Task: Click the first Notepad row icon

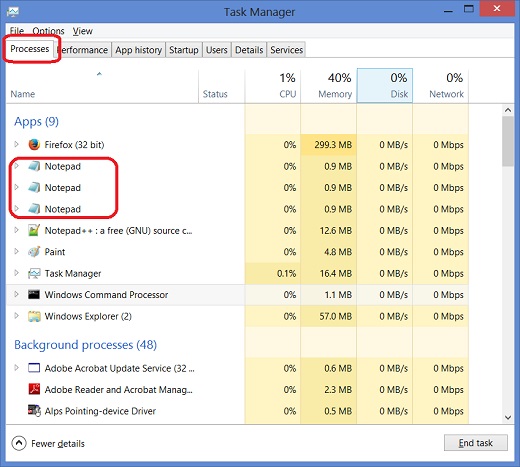Action: tap(34, 166)
